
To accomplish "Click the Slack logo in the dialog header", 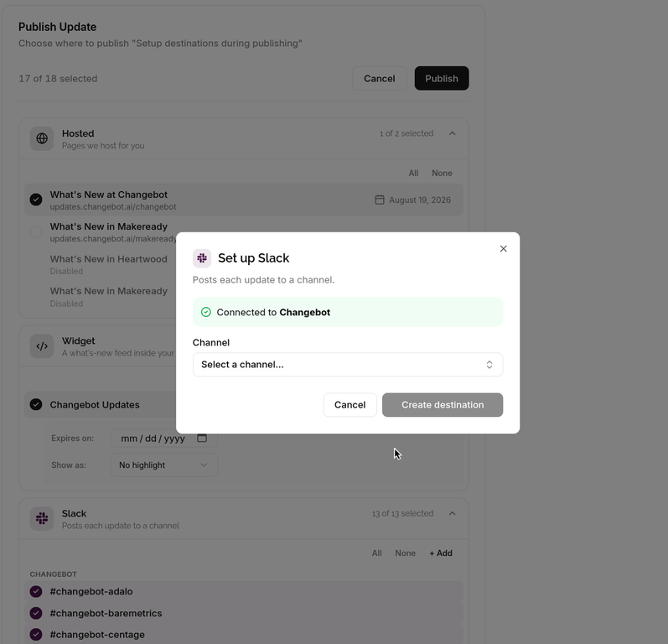I will (x=202, y=258).
